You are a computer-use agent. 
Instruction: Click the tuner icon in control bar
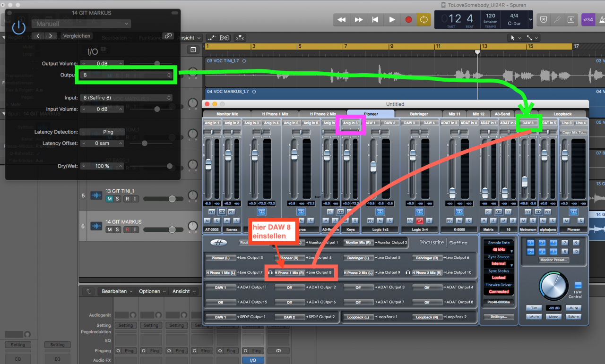558,19
